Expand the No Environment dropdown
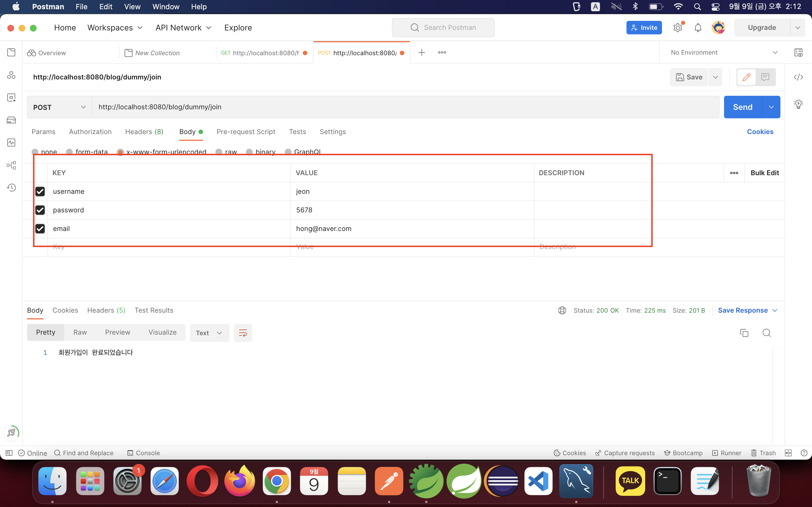The image size is (812, 507). [x=724, y=53]
